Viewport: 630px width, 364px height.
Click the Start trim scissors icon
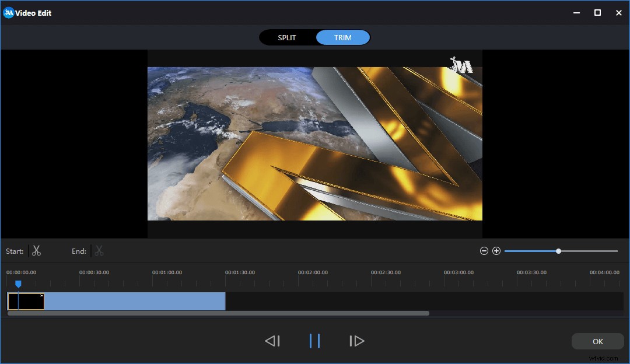(x=36, y=250)
